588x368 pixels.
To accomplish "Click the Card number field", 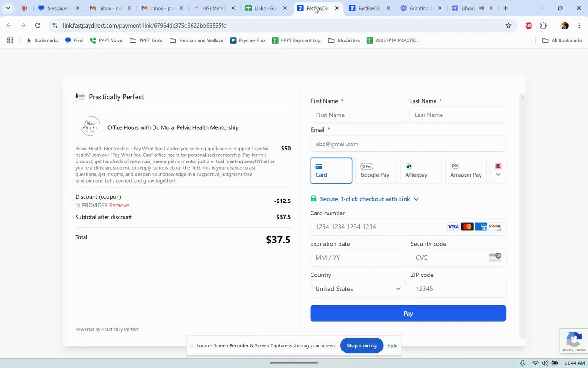I will [x=408, y=227].
